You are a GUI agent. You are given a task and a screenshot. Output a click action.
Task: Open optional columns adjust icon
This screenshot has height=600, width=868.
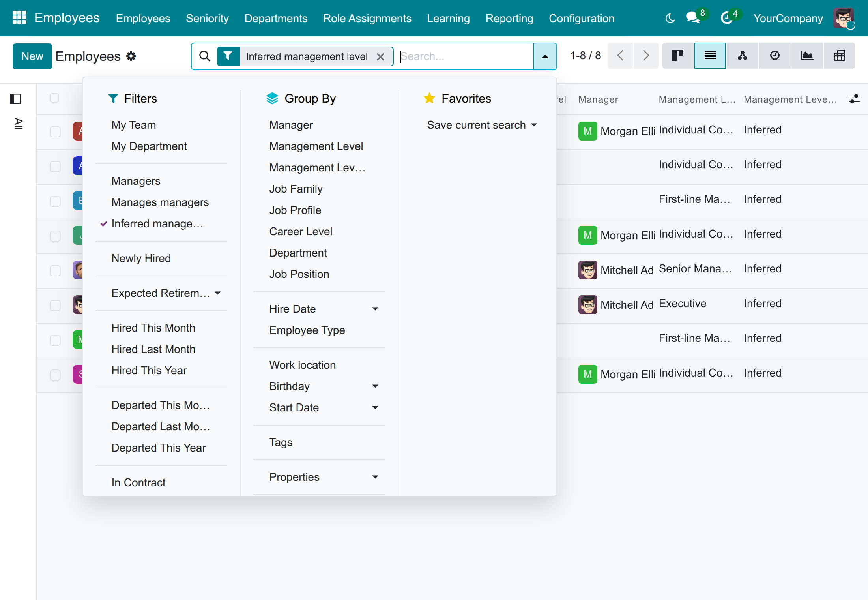tap(854, 99)
